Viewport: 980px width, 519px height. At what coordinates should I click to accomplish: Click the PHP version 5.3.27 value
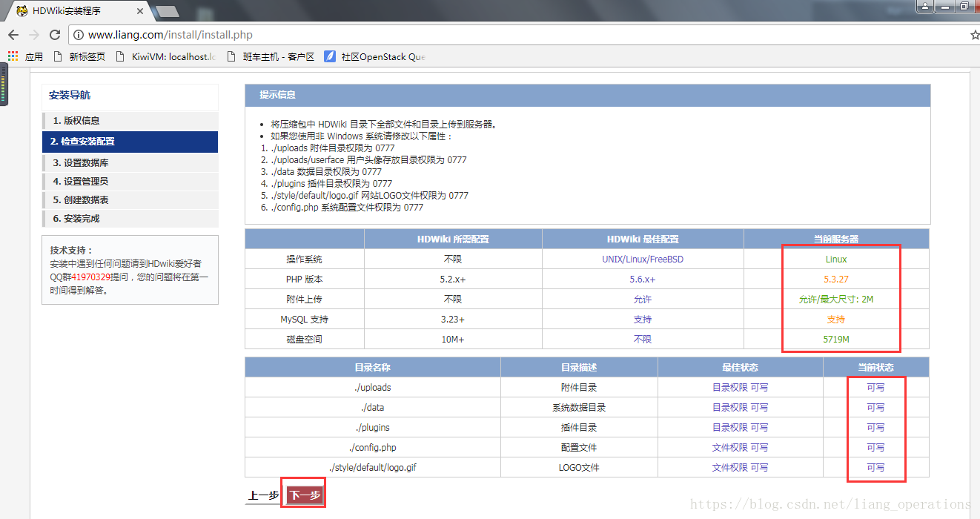point(836,280)
